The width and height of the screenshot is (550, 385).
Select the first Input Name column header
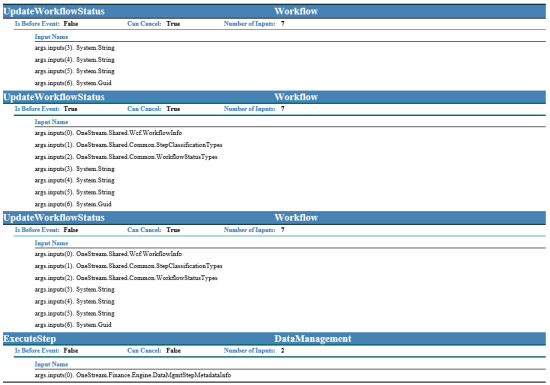point(51,37)
